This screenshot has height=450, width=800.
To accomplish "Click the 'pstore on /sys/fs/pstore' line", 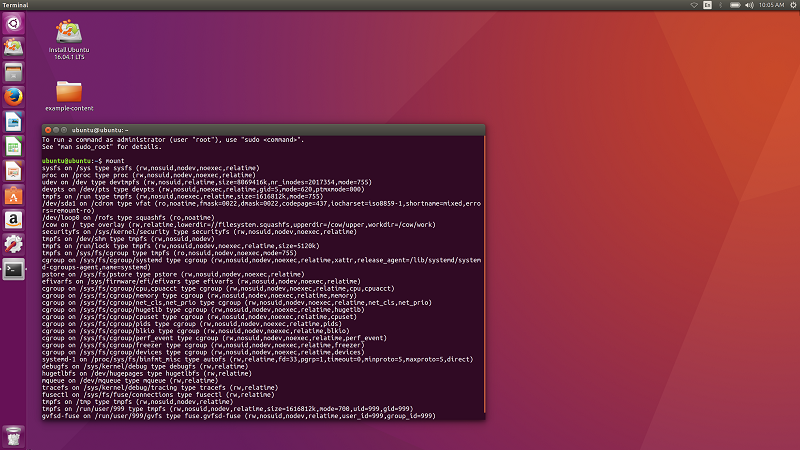I will click(173, 274).
